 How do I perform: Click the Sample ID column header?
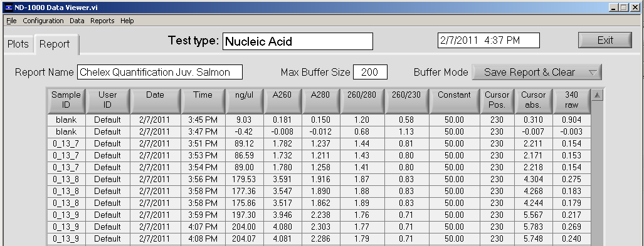66,100
